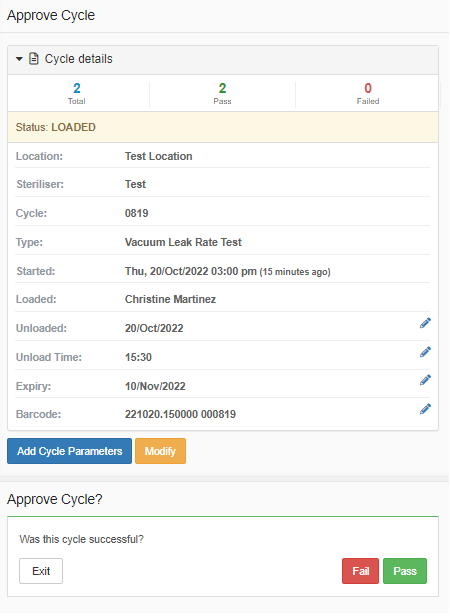Click the document icon beside Cycle details
The image size is (450, 616).
[x=34, y=59]
